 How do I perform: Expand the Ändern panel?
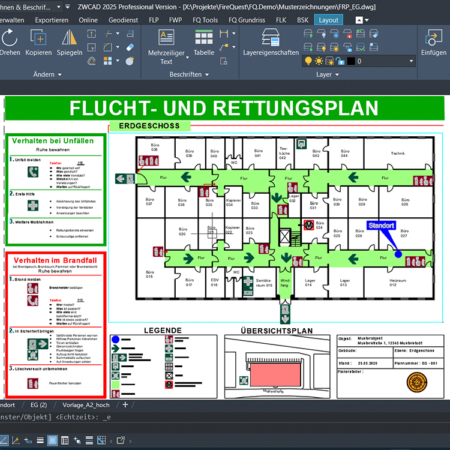point(47,74)
